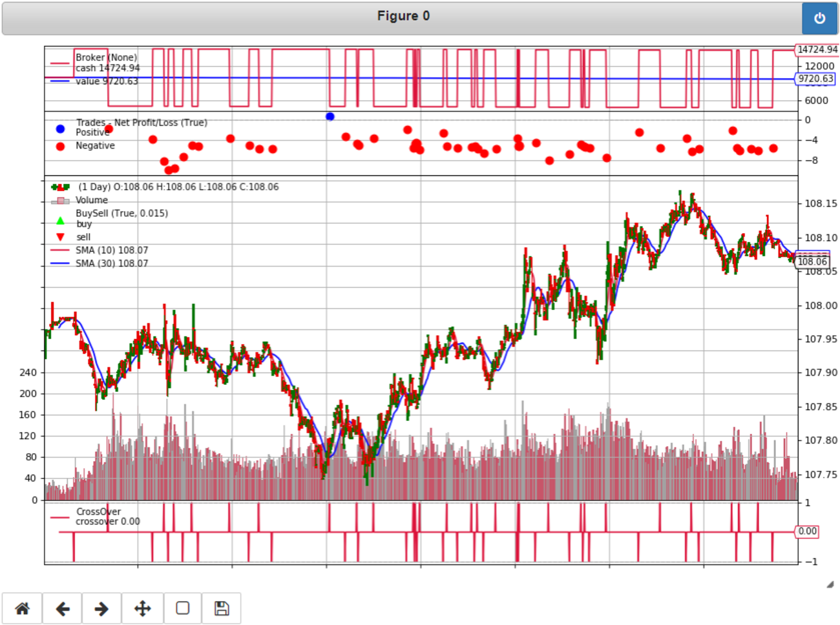Image resolution: width=840 pixels, height=625 pixels.
Task: Click the 108.10 price axis label
Action: [x=821, y=238]
